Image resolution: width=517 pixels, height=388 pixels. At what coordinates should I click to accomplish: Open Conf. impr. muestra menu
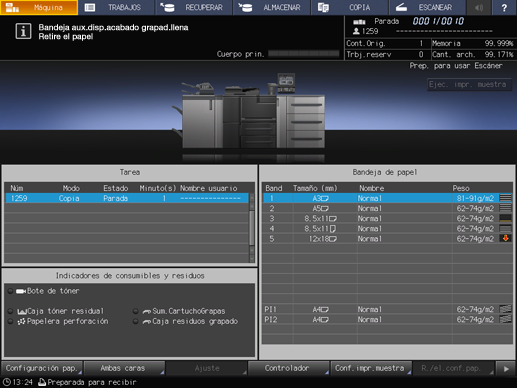coord(371,368)
